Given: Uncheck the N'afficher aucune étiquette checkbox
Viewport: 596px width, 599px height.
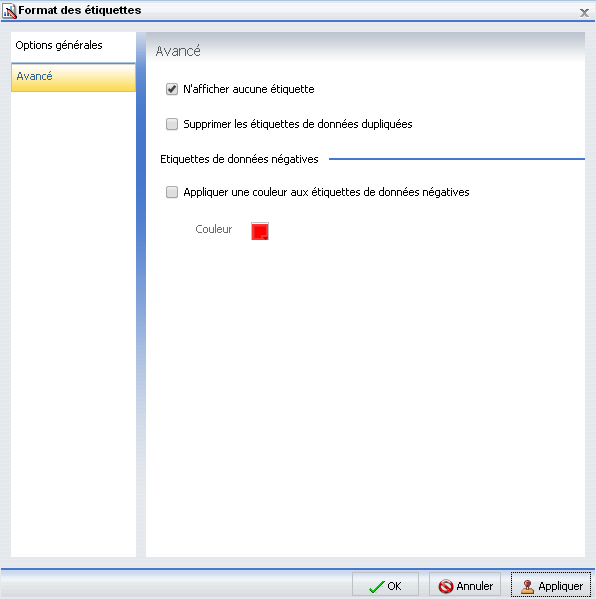Looking at the screenshot, I should 172,89.
